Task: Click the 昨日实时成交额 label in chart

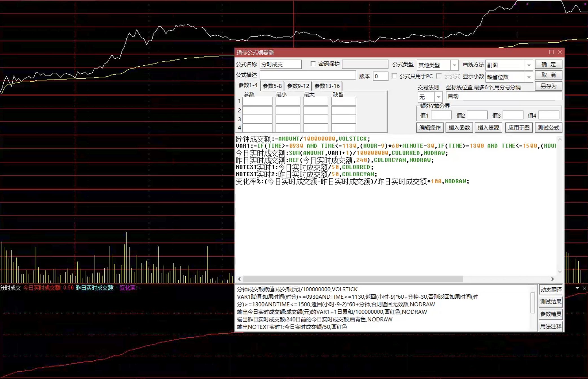Action: 95,288
